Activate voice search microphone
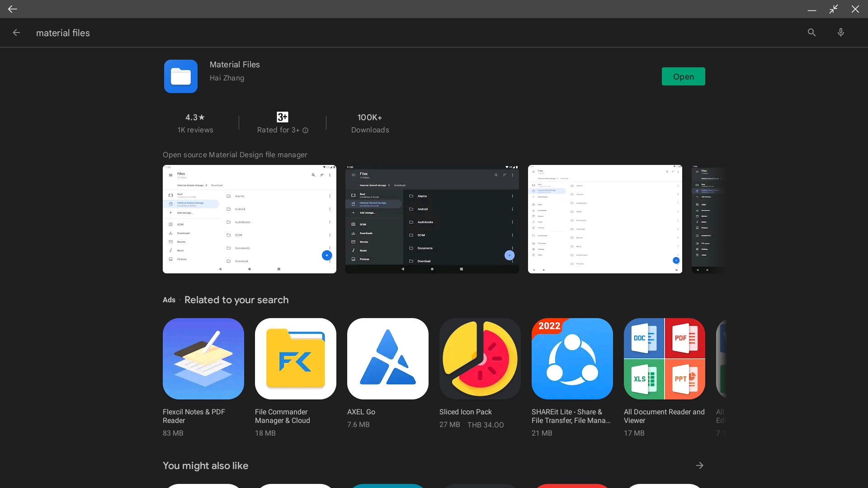This screenshot has width=868, height=488. 841,33
